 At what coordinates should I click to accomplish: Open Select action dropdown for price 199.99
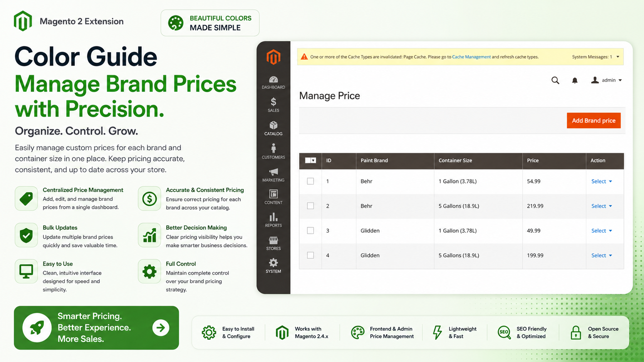coord(602,255)
